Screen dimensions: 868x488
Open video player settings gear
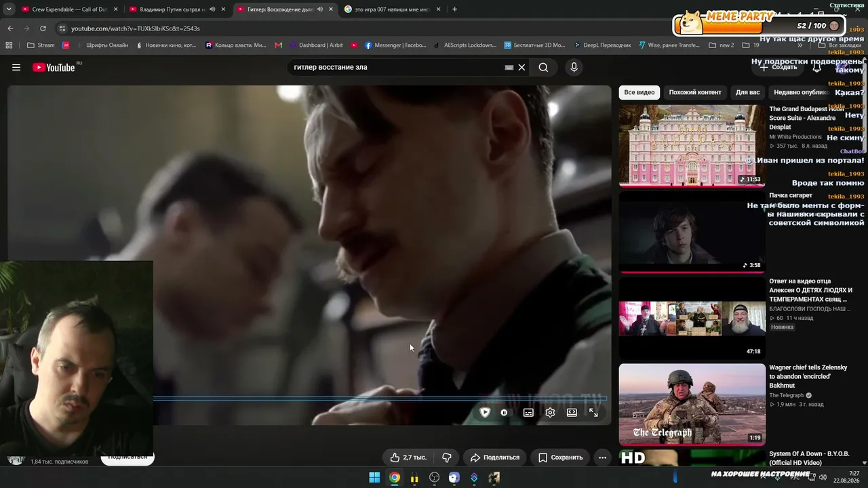(550, 412)
